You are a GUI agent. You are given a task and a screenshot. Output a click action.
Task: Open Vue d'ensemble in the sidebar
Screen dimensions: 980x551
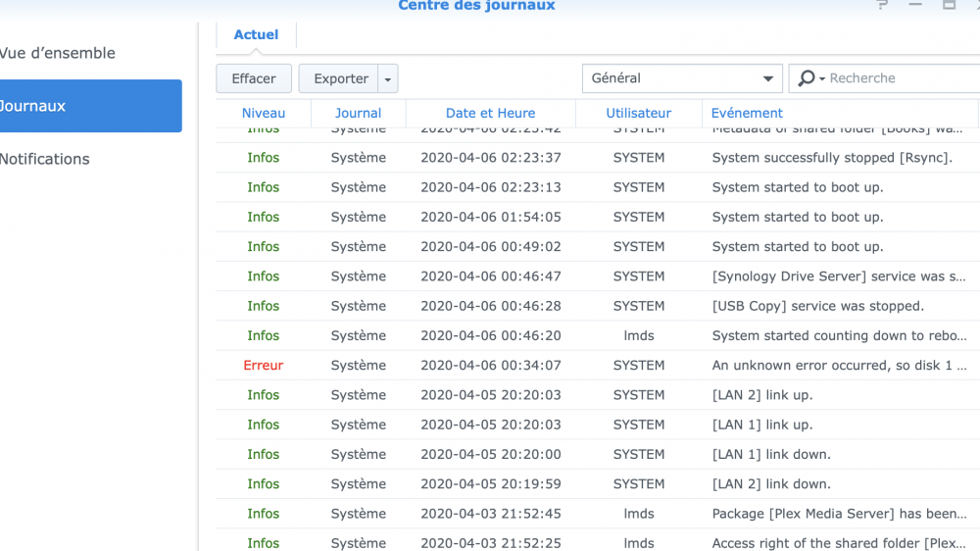click(59, 53)
